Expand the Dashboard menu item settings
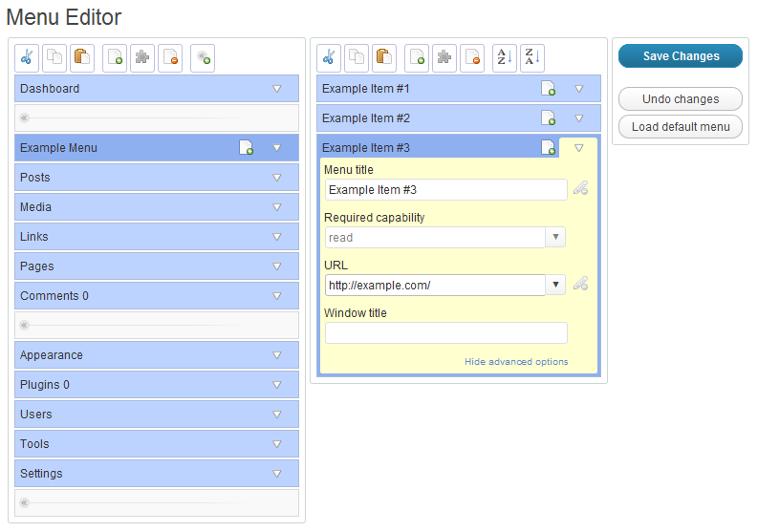758x532 pixels. click(x=277, y=89)
